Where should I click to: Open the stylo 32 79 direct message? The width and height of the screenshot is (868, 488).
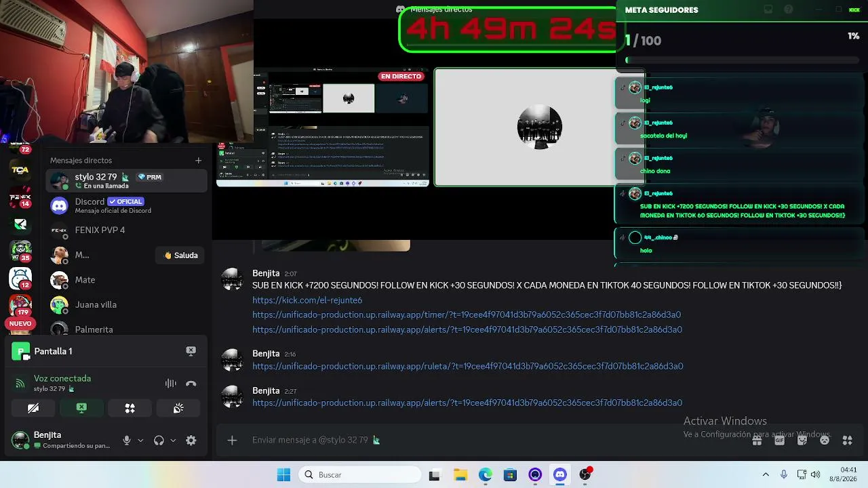(126, 181)
